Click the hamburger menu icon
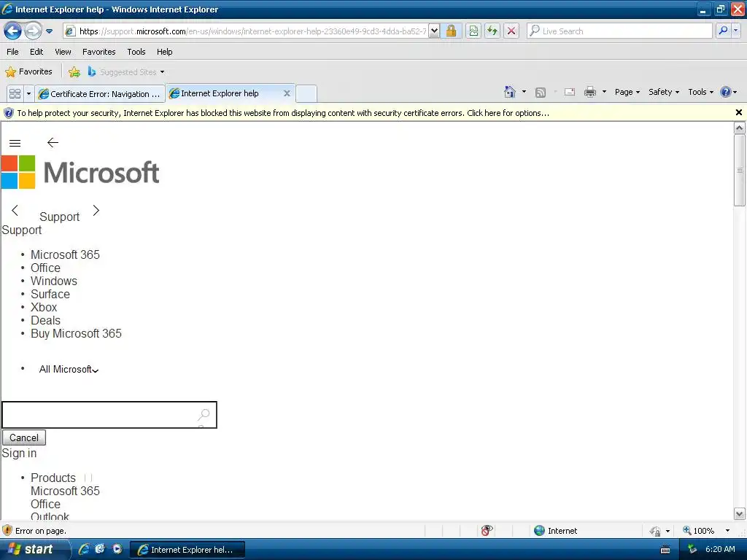Image resolution: width=747 pixels, height=560 pixels. tap(15, 143)
